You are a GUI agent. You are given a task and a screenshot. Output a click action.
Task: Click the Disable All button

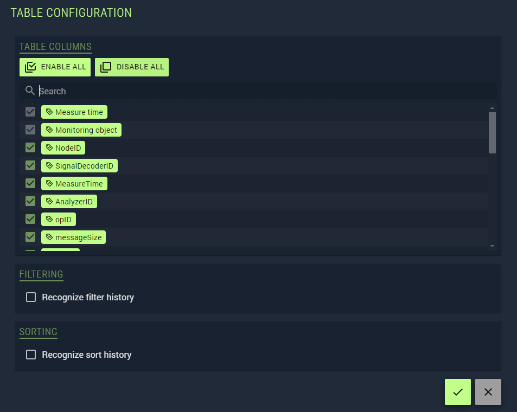[x=132, y=67]
